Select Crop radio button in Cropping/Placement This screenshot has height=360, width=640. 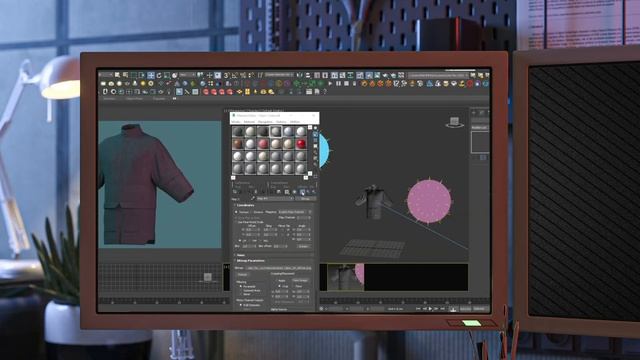[x=279, y=287]
